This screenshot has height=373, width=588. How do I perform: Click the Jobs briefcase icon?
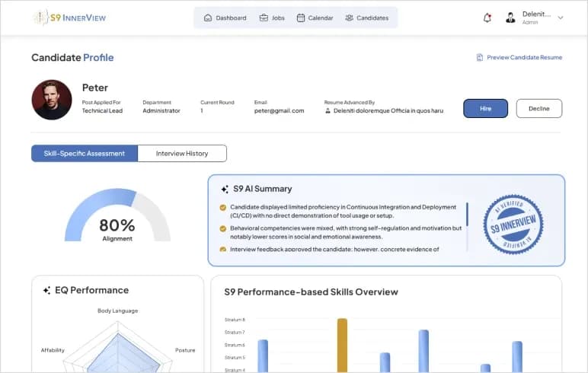tap(264, 18)
